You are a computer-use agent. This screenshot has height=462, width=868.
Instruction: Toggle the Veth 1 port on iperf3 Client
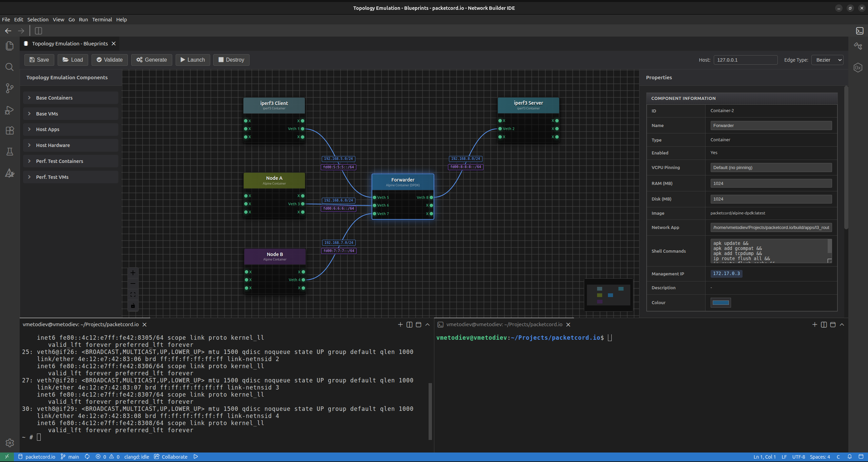302,129
